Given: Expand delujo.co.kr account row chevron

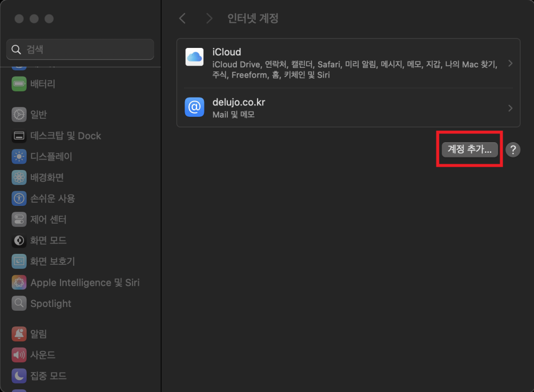Looking at the screenshot, I should click(510, 108).
